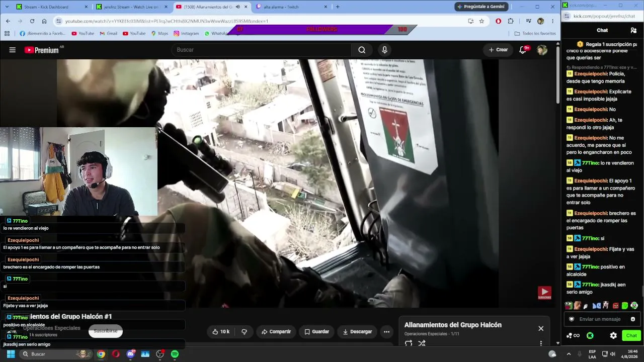The image size is (644, 362).
Task: Select the Allanamientos YouTube tab
Action: coord(212,7)
